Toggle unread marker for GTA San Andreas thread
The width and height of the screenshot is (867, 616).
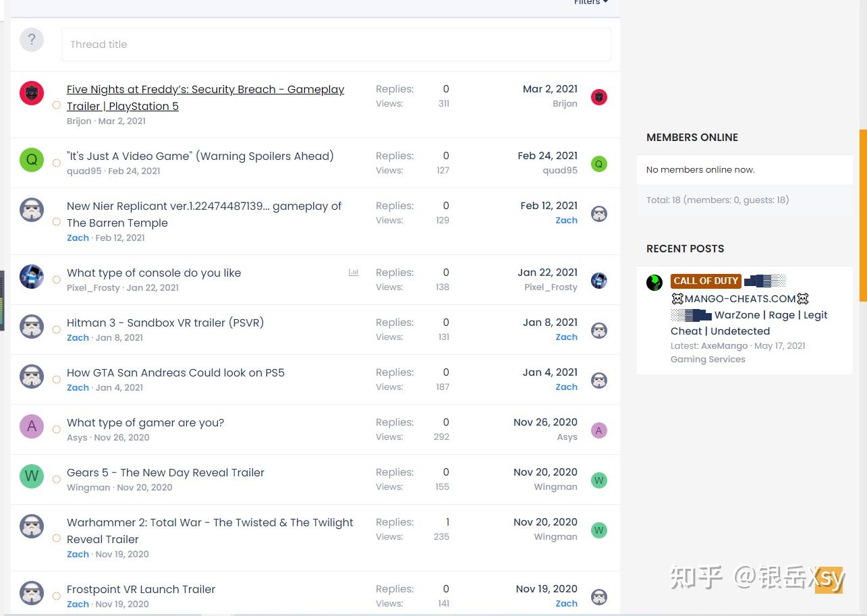pos(57,380)
